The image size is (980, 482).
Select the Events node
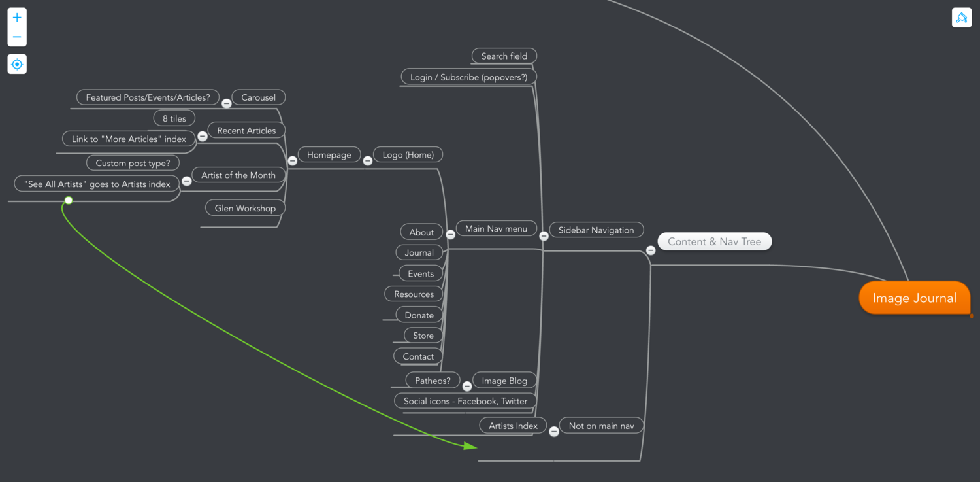(x=421, y=273)
